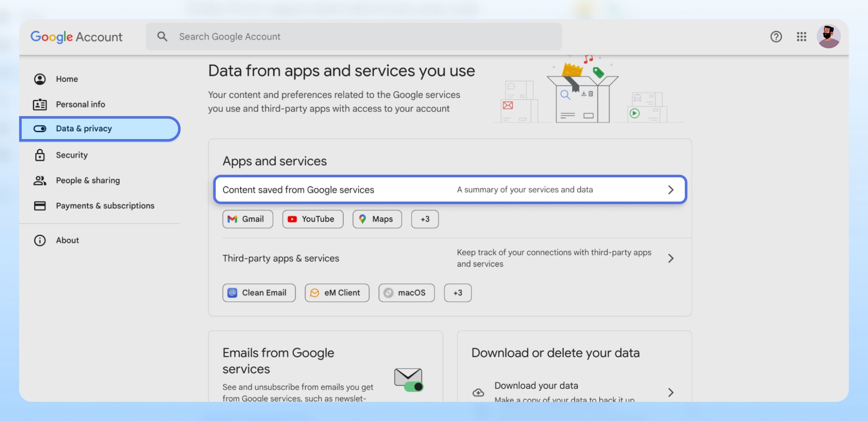Viewport: 868px width, 421px height.
Task: Click 'Data from apps and services you use' heading
Action: [x=341, y=71]
